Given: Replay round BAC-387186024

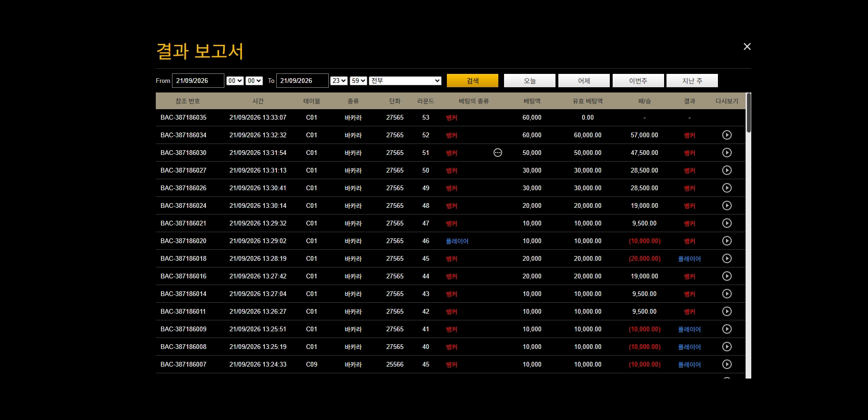Looking at the screenshot, I should [x=727, y=205].
